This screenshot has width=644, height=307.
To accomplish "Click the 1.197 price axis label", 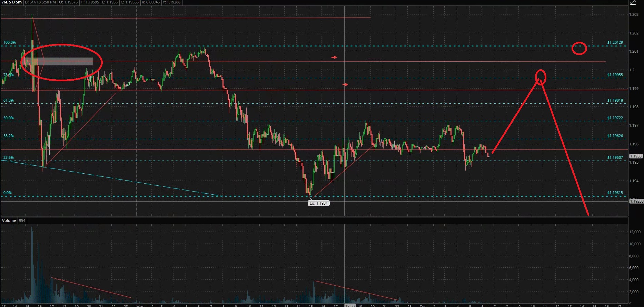I will [634, 126].
